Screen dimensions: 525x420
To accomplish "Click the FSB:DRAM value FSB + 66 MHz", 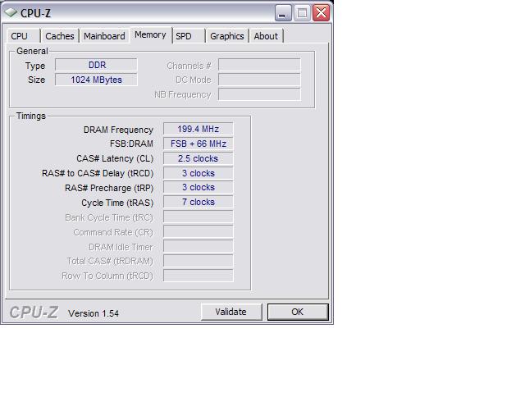I will tap(199, 144).
